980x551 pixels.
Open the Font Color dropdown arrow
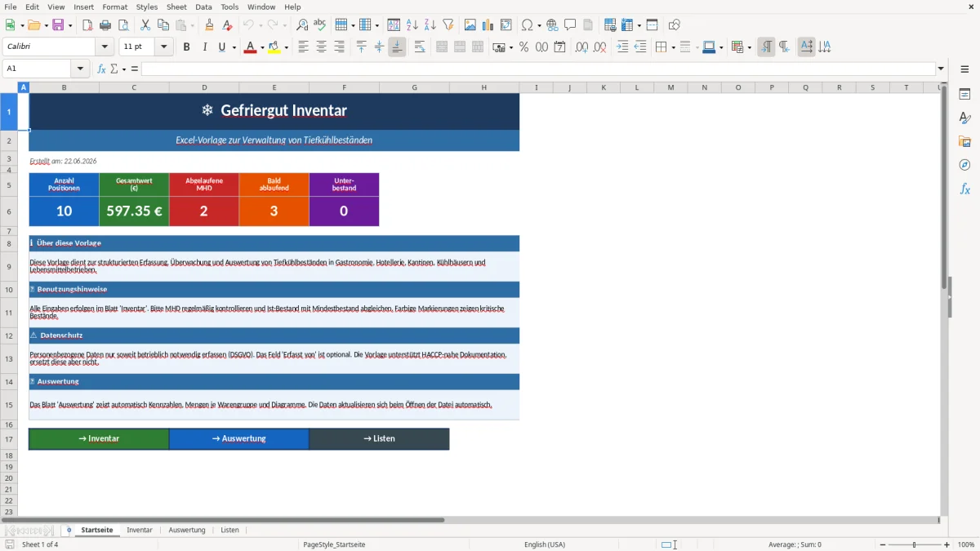261,47
